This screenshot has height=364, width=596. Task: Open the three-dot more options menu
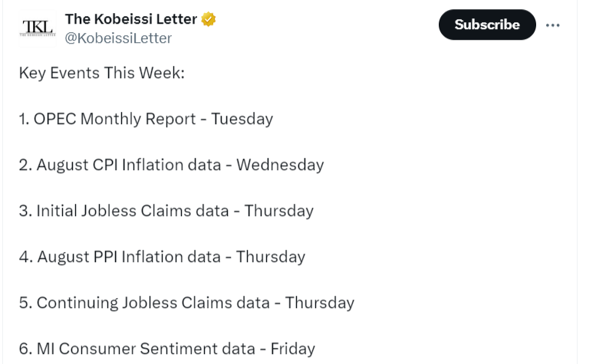(x=553, y=25)
